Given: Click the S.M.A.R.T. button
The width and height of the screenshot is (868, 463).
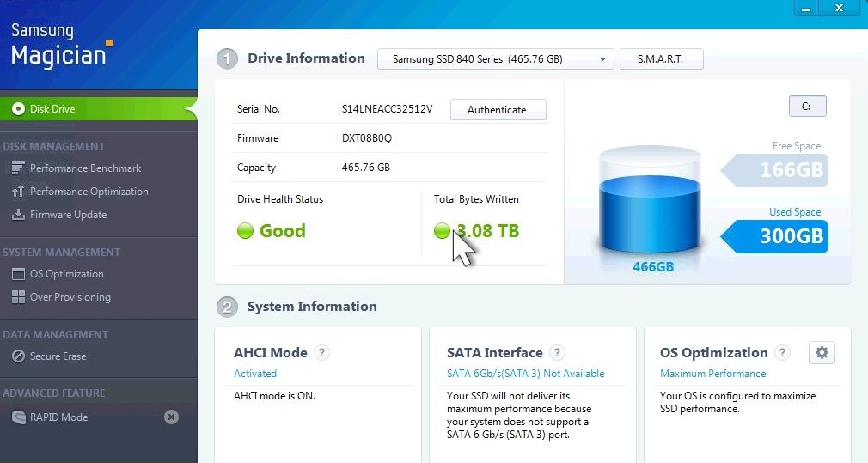Looking at the screenshot, I should click(x=661, y=59).
